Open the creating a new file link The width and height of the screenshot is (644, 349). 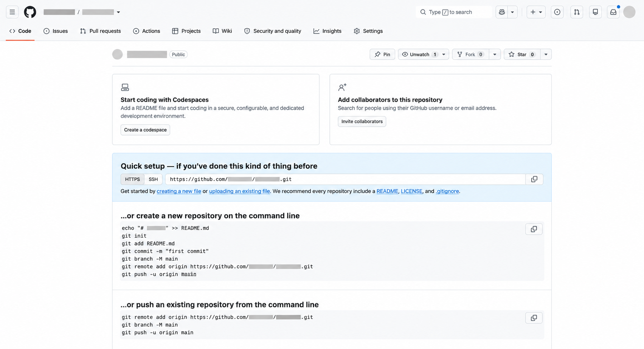(x=179, y=191)
